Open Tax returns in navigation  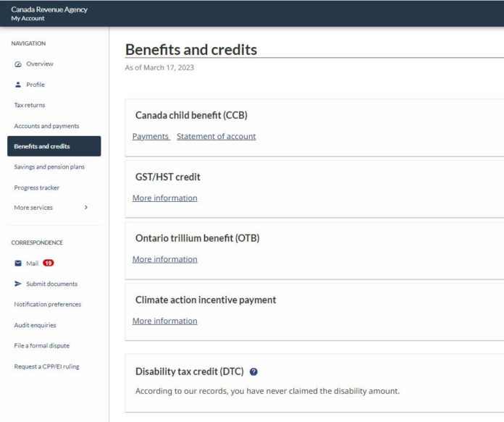tap(30, 105)
